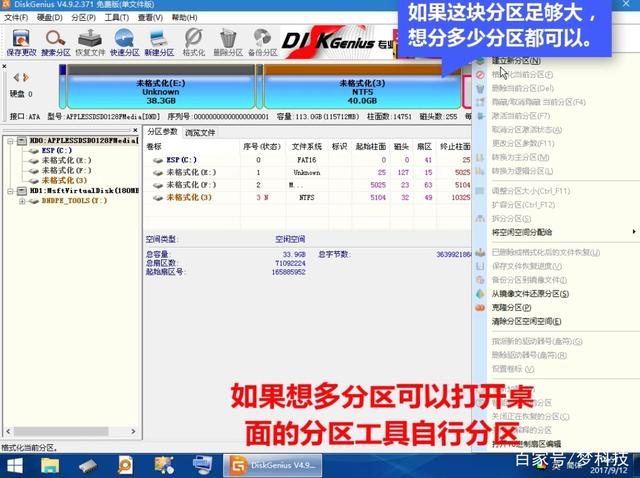Open File Explorer from the taskbar

[x=50, y=465]
